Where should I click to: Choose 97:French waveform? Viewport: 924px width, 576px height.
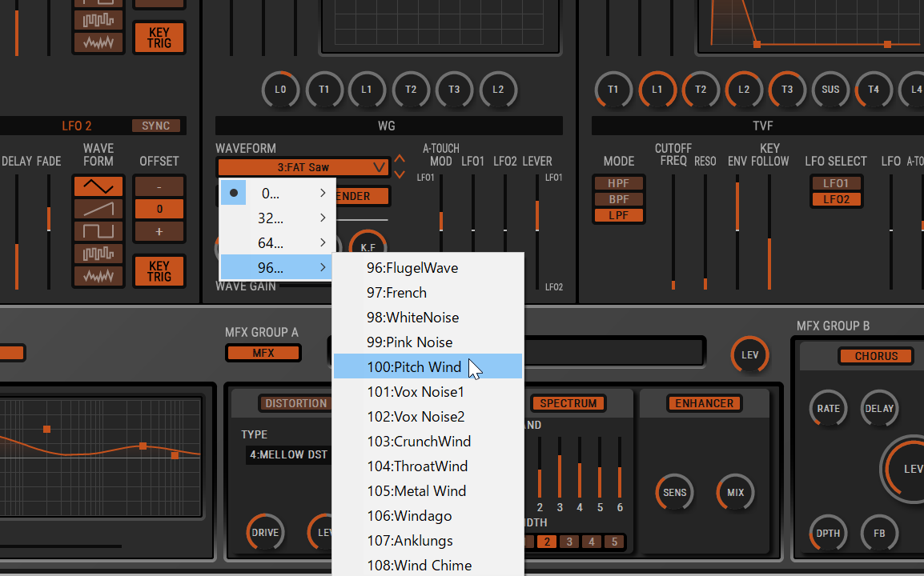click(x=428, y=293)
